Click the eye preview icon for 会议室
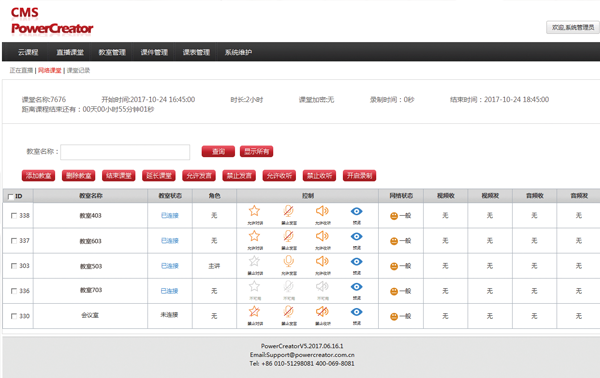This screenshot has height=378, width=600. tap(356, 312)
